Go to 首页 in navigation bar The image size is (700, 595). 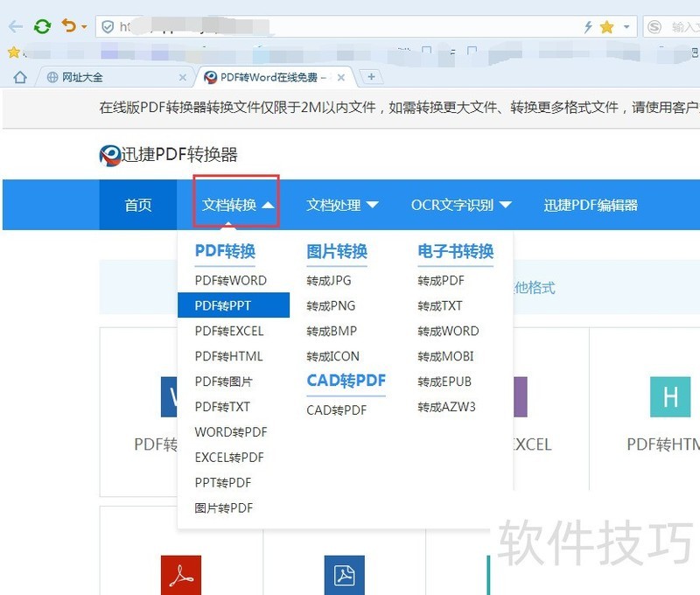point(138,206)
